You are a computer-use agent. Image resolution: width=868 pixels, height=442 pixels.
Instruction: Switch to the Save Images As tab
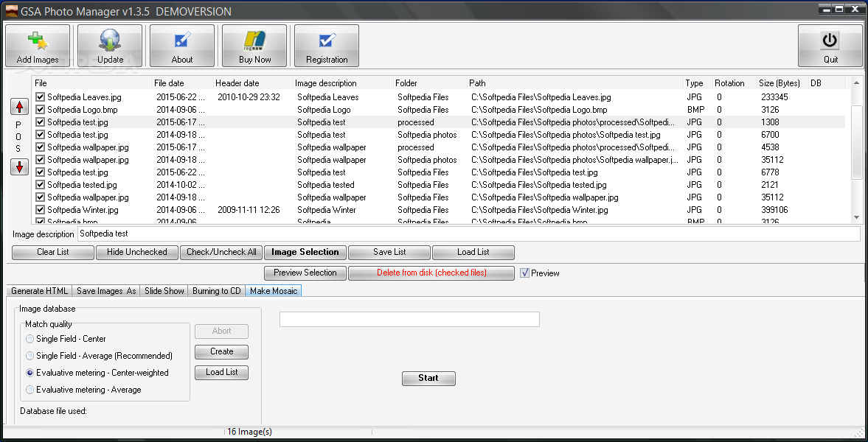click(106, 290)
